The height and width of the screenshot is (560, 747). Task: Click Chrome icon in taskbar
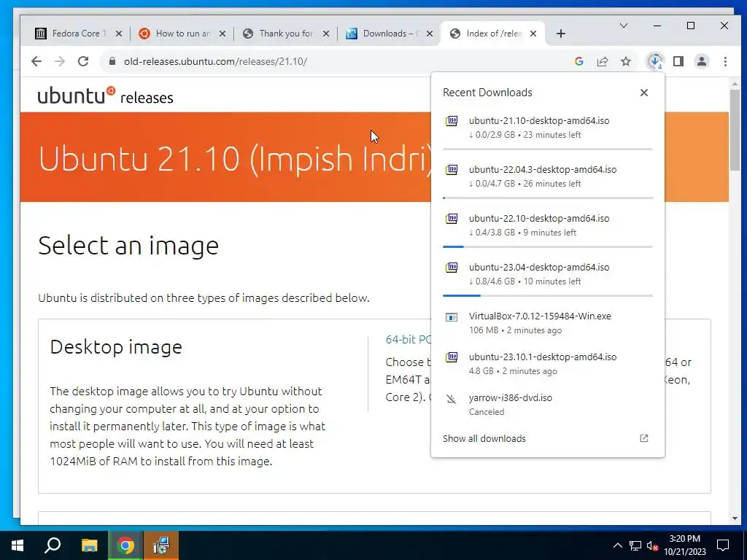(125, 545)
